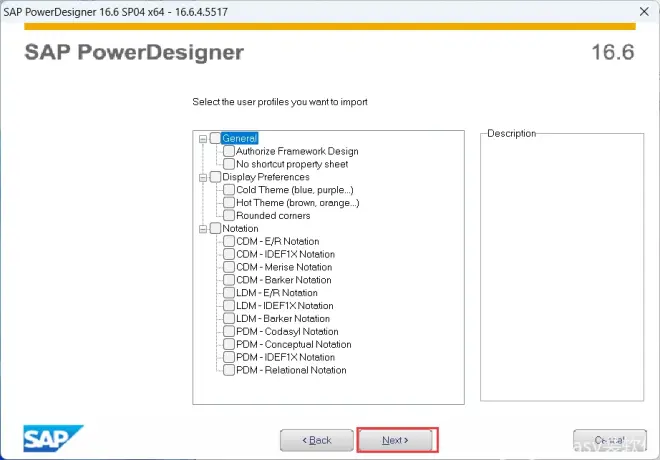Image resolution: width=660 pixels, height=460 pixels.
Task: Tick PDM - Codasyl Notation checkbox
Action: [229, 331]
